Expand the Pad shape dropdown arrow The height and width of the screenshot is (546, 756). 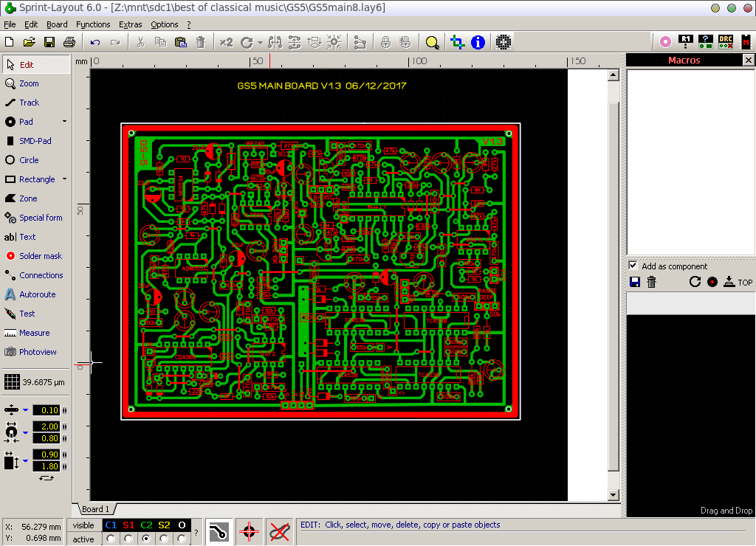[64, 122]
